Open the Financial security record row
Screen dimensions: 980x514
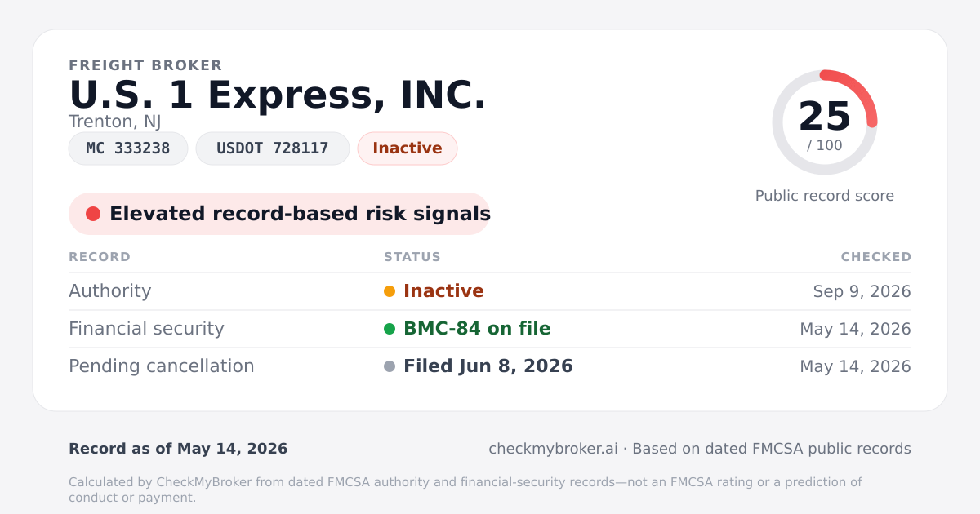[490, 329]
